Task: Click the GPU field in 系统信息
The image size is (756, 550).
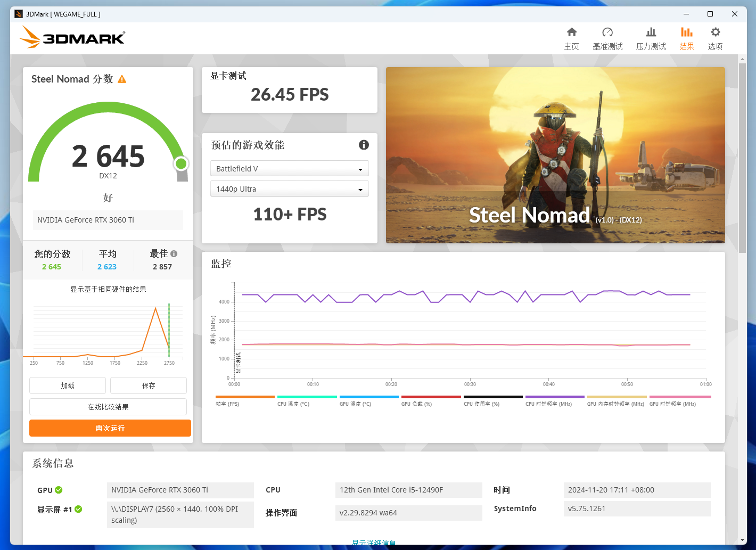Action: pos(180,490)
